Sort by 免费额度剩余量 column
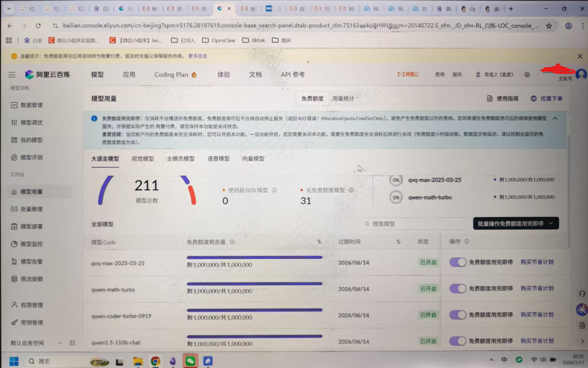Viewport: 588px width, 368px height. (x=319, y=242)
